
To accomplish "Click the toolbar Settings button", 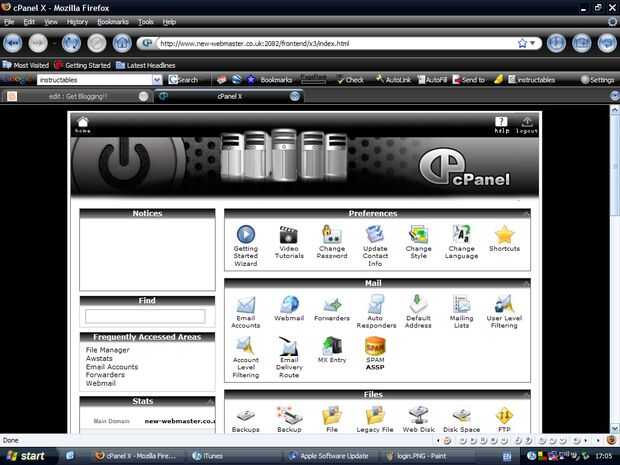I will click(597, 80).
